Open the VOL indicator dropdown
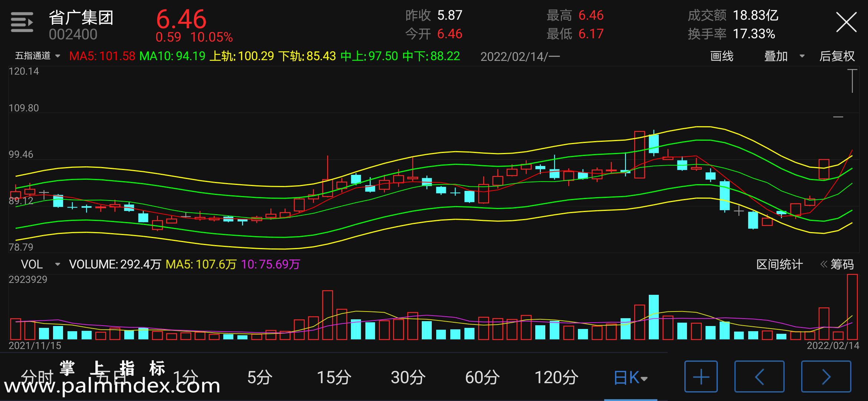Image resolution: width=868 pixels, height=401 pixels. coord(40,264)
